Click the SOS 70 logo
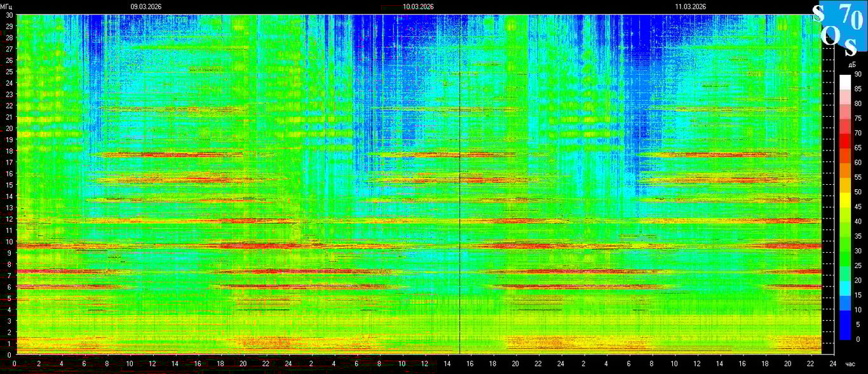868x374 pixels. tap(839, 29)
